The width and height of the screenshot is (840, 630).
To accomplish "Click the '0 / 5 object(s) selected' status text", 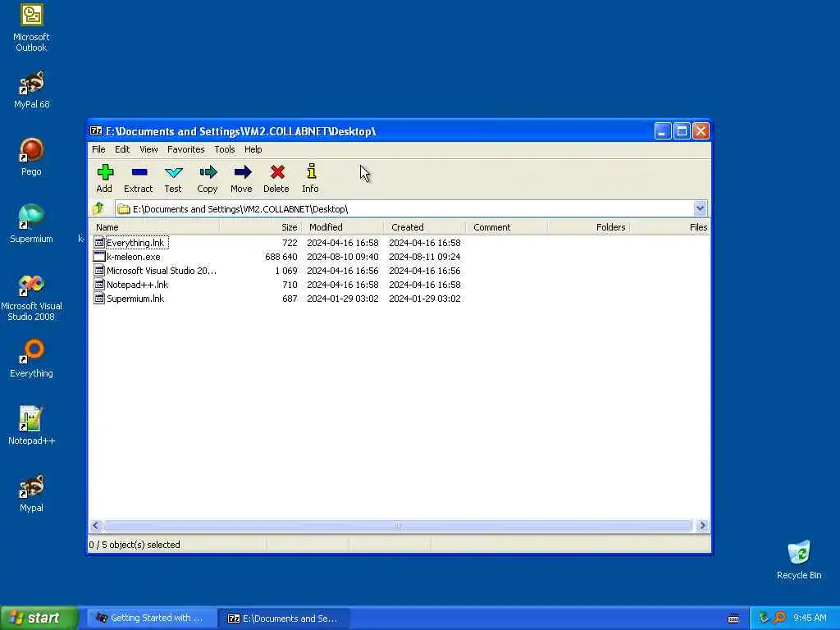I will click(x=135, y=545).
